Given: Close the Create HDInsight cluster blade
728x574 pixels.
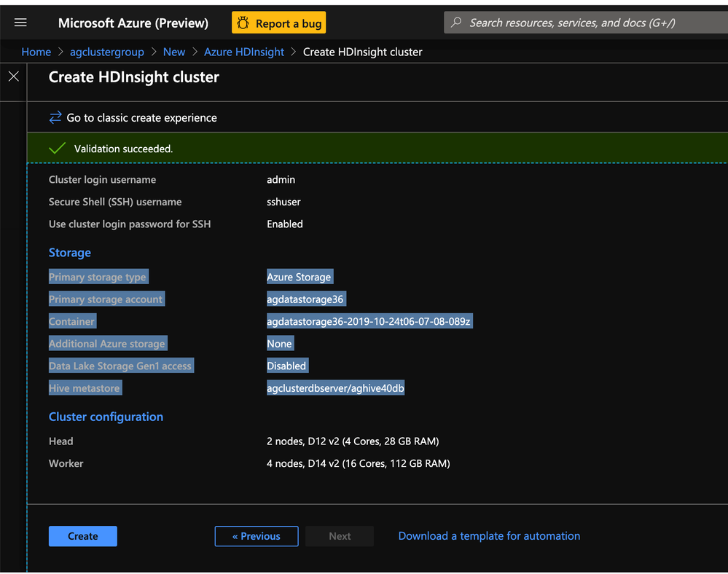Looking at the screenshot, I should click(13, 76).
